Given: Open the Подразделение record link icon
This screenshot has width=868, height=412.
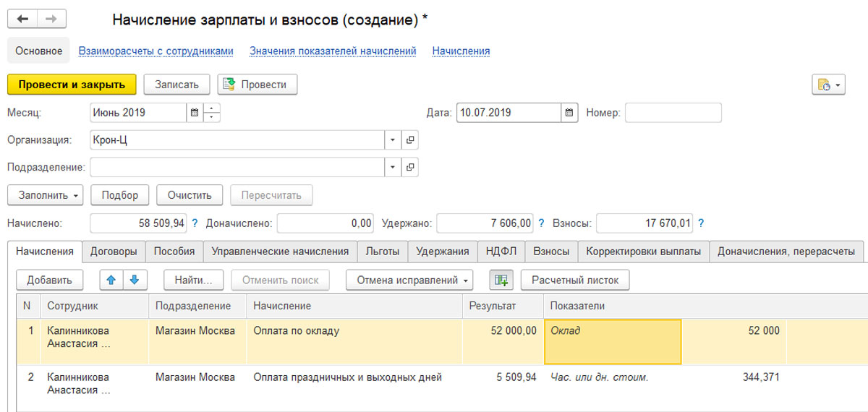Looking at the screenshot, I should (x=410, y=168).
